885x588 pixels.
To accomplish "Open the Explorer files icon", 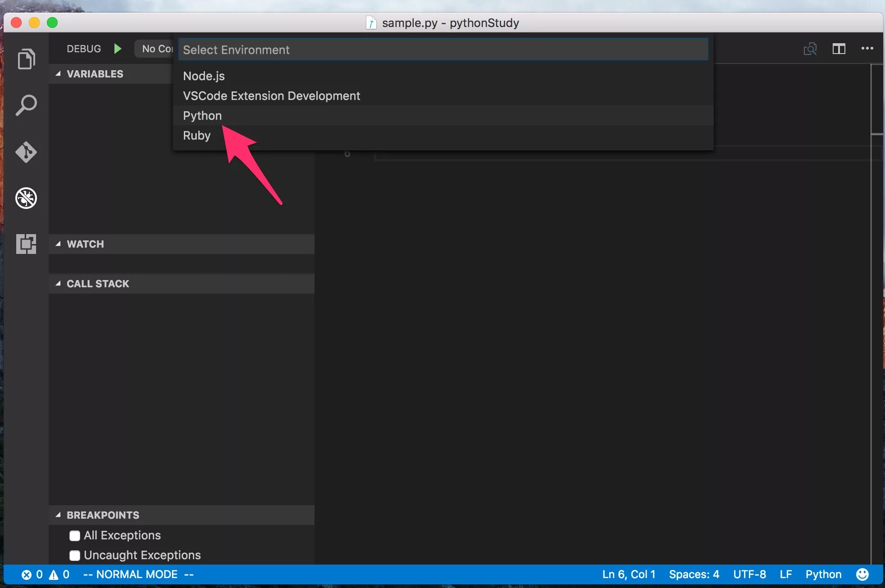I will 26,59.
